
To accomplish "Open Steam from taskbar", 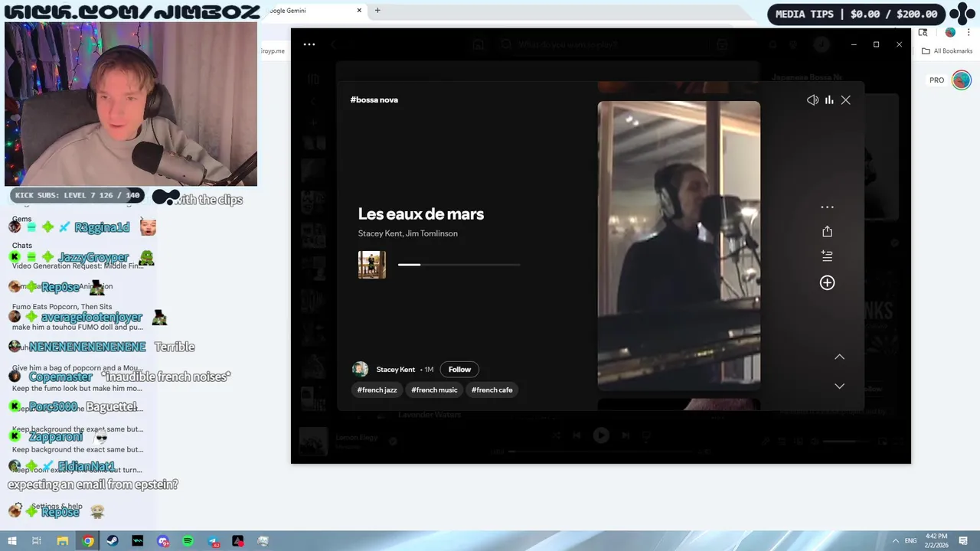I will [113, 541].
